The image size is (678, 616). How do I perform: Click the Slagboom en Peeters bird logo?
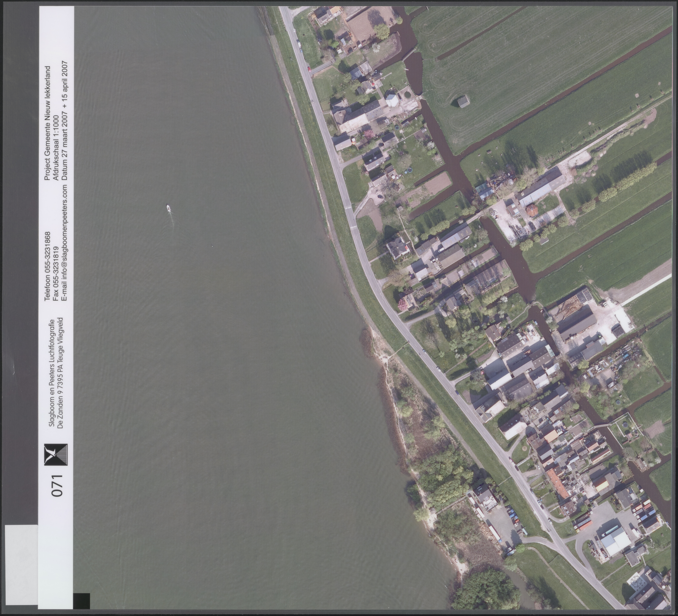click(x=56, y=455)
